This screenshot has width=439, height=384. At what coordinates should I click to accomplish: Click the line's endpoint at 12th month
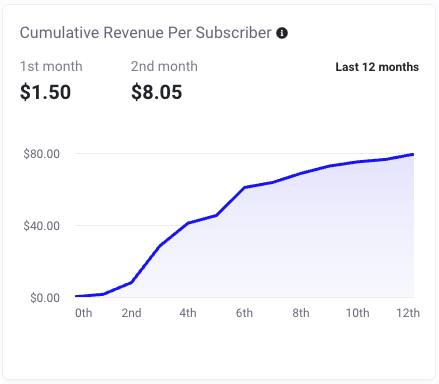coord(413,154)
